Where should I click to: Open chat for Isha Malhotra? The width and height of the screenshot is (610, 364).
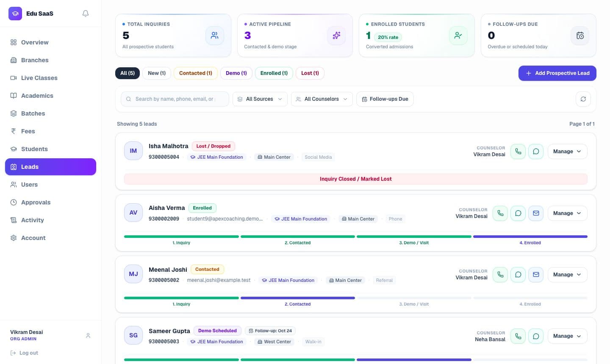[536, 152]
